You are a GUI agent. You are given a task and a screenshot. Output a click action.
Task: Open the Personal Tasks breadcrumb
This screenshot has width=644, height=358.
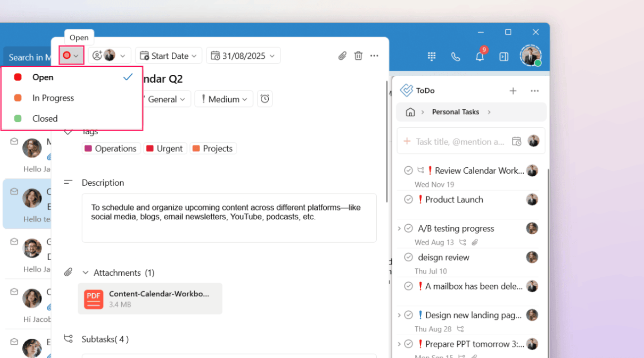(455, 112)
